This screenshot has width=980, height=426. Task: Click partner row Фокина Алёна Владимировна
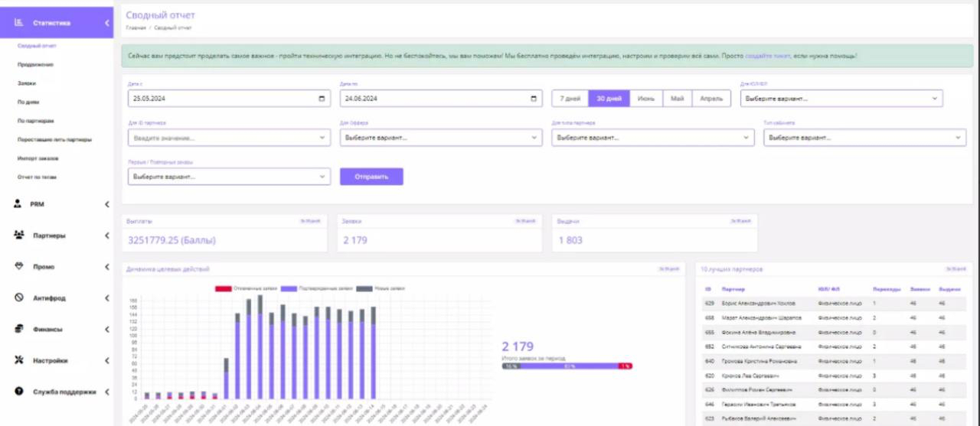[835, 332]
